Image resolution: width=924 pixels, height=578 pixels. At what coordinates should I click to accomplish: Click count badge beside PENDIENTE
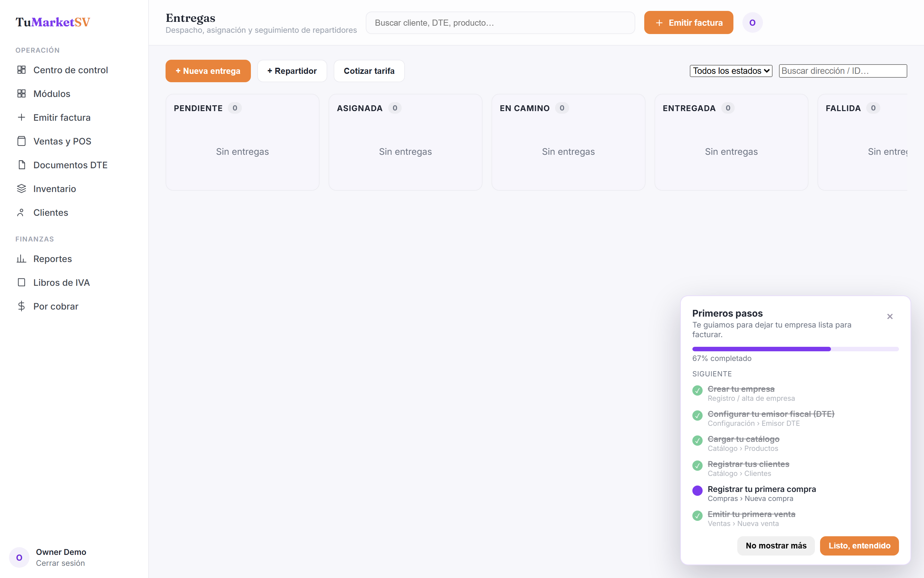pos(235,108)
